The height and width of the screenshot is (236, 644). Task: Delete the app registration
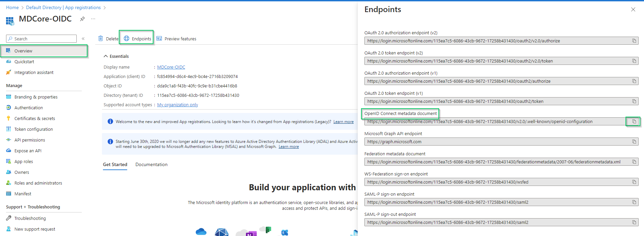108,39
